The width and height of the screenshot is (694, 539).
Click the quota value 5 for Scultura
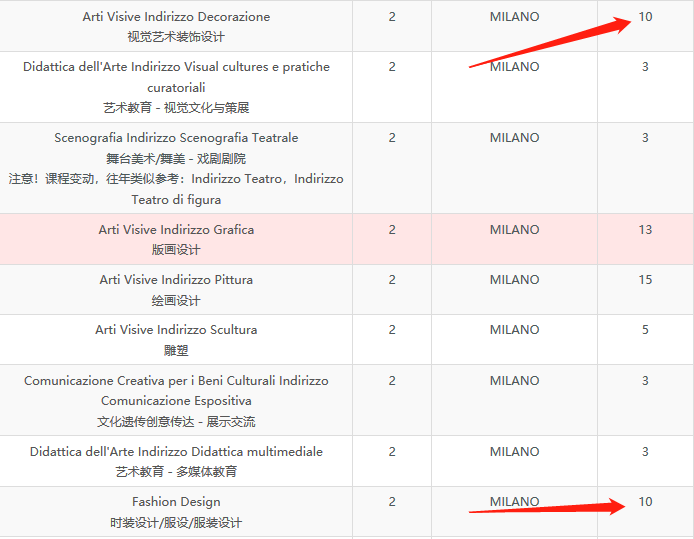pos(645,330)
